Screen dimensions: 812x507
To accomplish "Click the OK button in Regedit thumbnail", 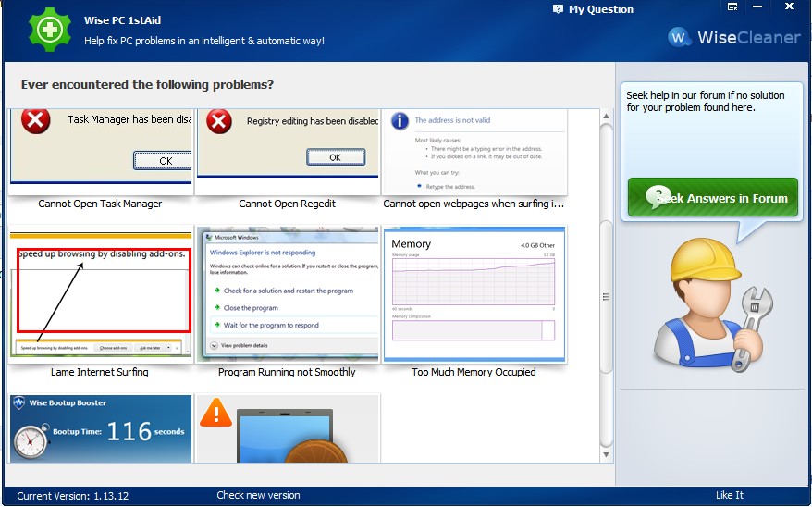I will pos(336,157).
